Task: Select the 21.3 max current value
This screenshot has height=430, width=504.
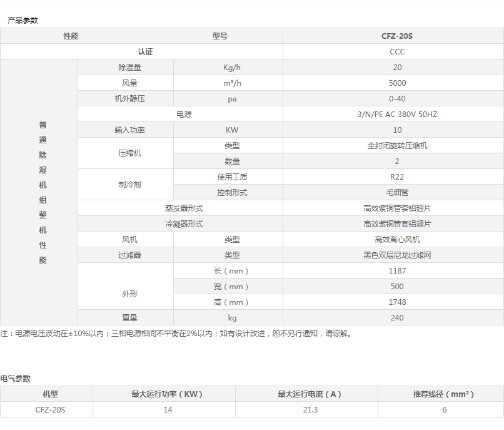Action: [x=310, y=410]
